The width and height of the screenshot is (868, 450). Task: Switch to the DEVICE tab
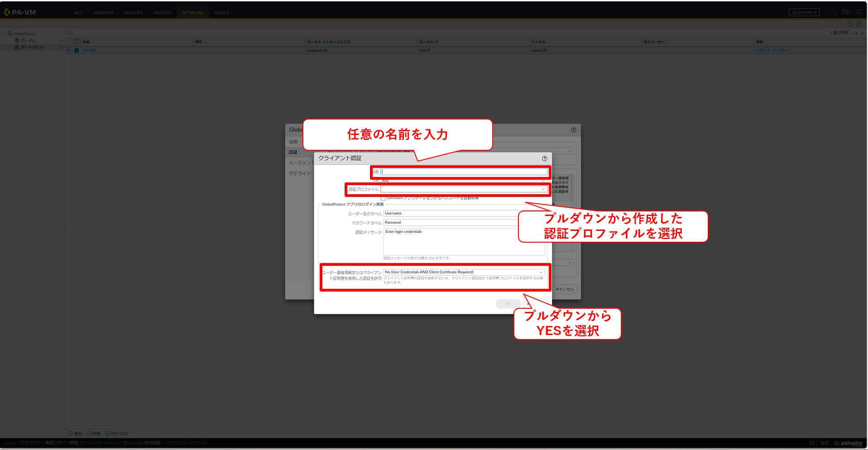[221, 13]
